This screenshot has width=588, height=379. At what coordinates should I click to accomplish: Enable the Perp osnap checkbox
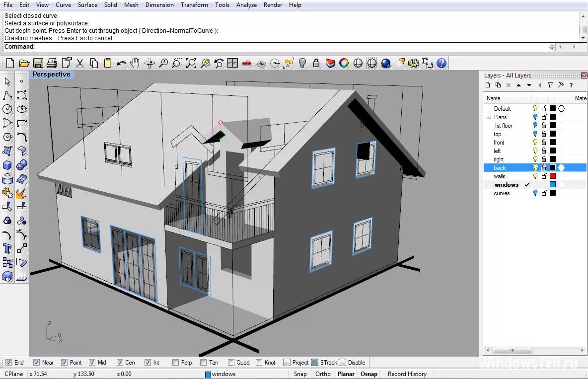175,363
